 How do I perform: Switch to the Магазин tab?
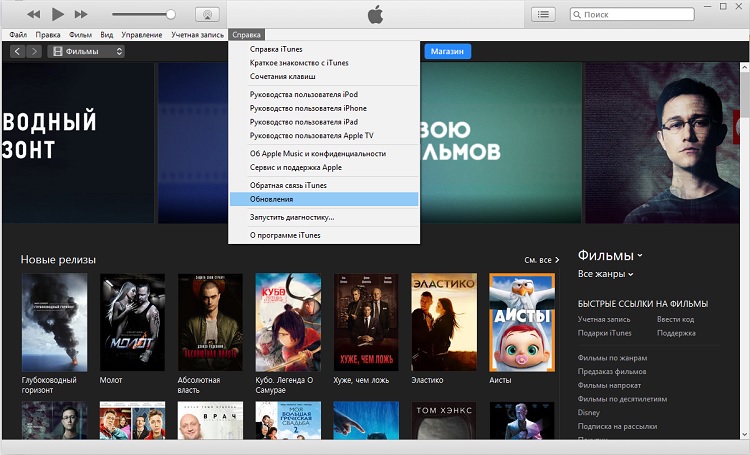[x=447, y=51]
